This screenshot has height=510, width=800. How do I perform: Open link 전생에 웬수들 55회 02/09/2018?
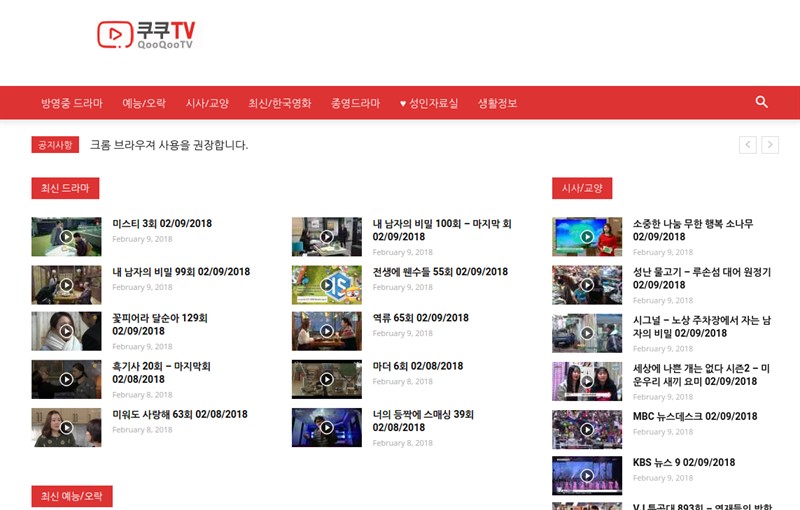pos(440,271)
